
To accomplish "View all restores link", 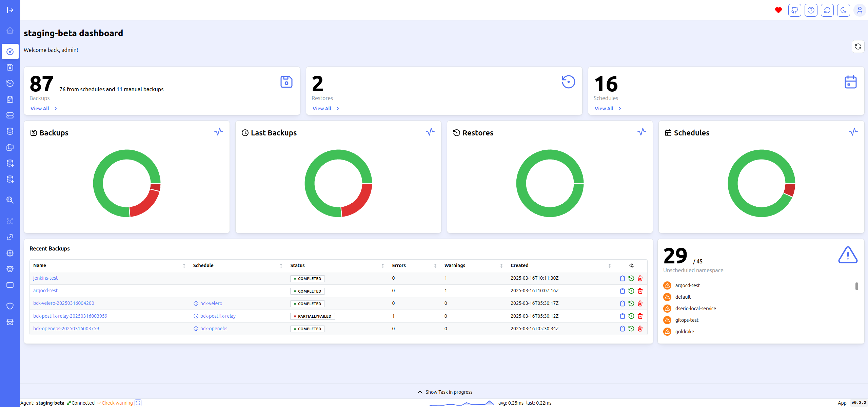I will (x=326, y=109).
